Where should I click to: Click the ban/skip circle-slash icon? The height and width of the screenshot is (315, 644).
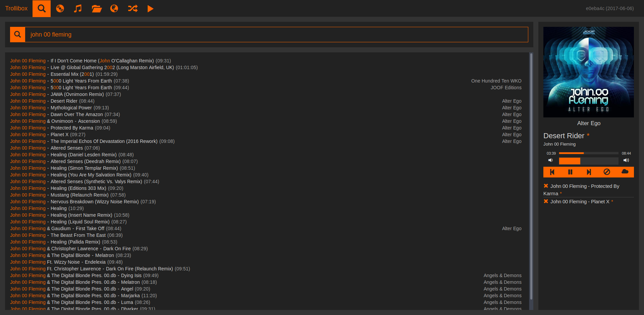607,172
